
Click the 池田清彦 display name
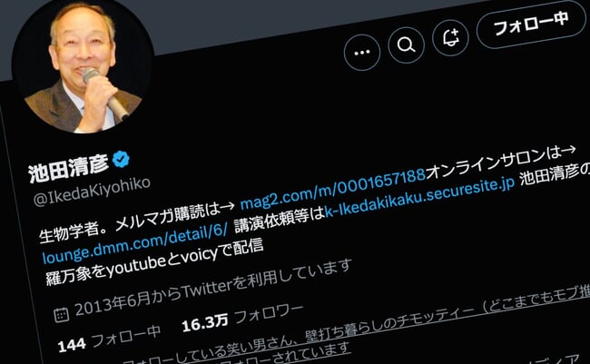[x=69, y=168]
